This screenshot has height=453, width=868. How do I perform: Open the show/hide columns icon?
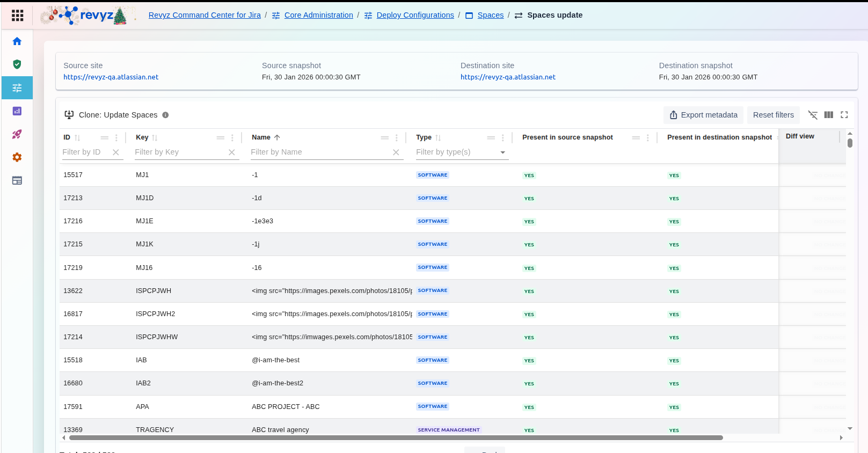click(x=829, y=115)
